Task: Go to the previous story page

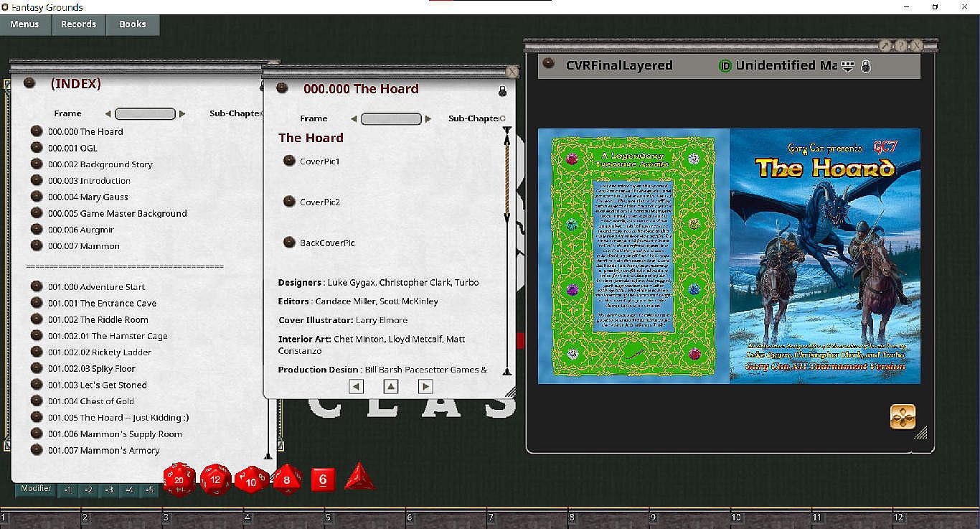Action: [x=356, y=386]
